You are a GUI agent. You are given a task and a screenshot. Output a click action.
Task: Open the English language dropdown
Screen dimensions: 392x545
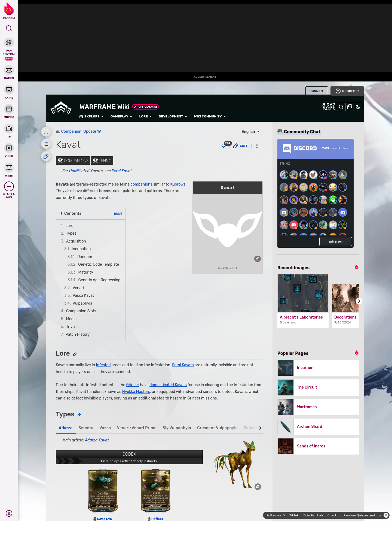(x=250, y=132)
